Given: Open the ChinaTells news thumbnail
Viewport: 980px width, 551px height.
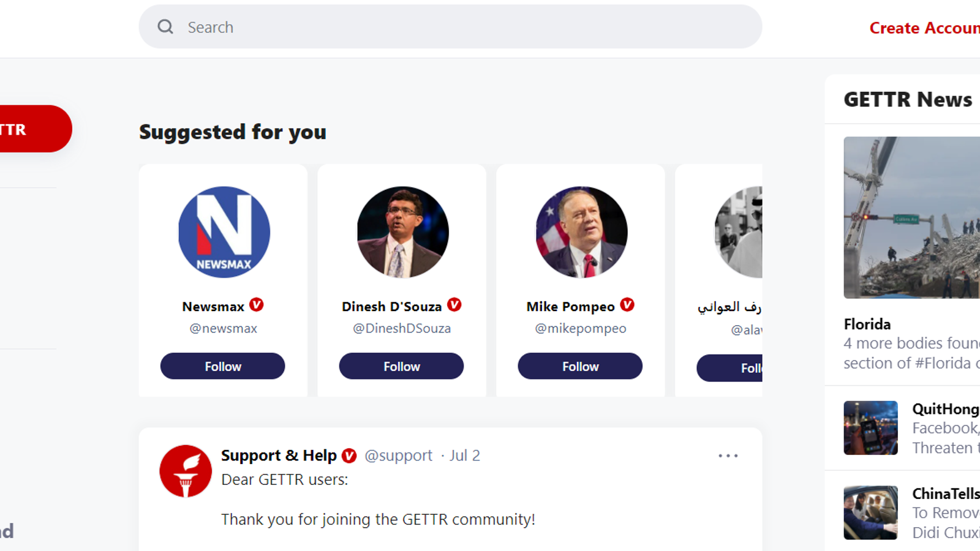Looking at the screenshot, I should (870, 512).
